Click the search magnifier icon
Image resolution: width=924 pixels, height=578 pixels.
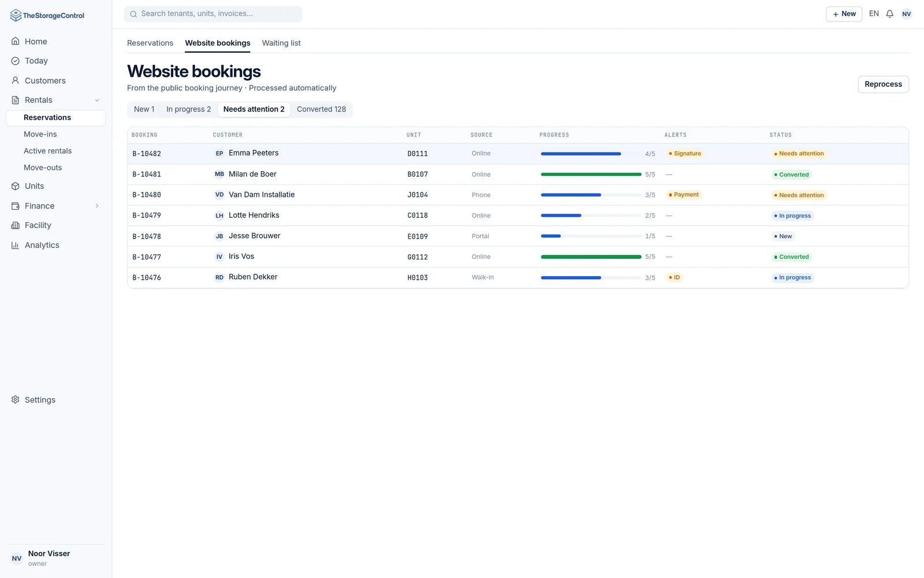pyautogui.click(x=133, y=14)
